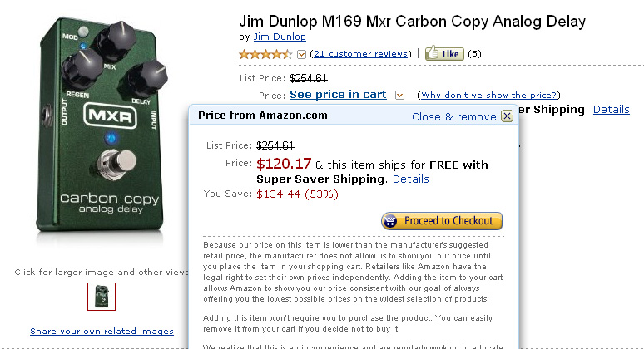Click the red $120.17 price text
Image resolution: width=644 pixels, height=349 pixels.
coord(284,164)
